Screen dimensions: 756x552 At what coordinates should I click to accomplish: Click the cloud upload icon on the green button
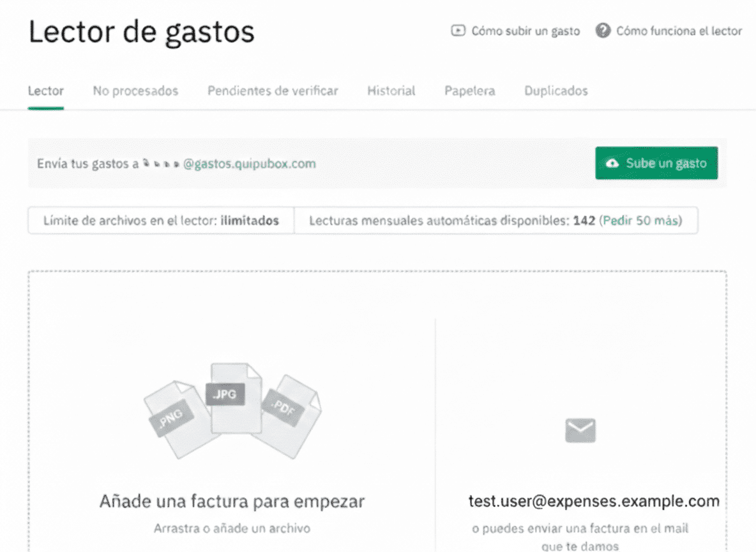click(x=614, y=163)
